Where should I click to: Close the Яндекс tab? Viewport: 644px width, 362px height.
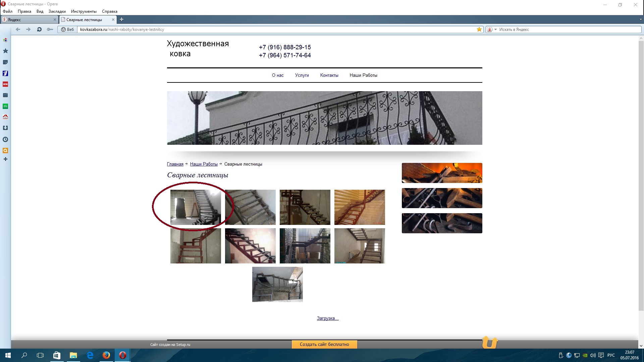click(55, 20)
